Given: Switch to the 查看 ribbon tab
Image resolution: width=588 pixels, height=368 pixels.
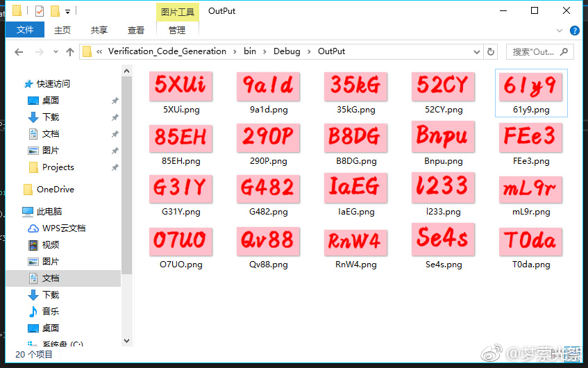Looking at the screenshot, I should click(x=136, y=31).
